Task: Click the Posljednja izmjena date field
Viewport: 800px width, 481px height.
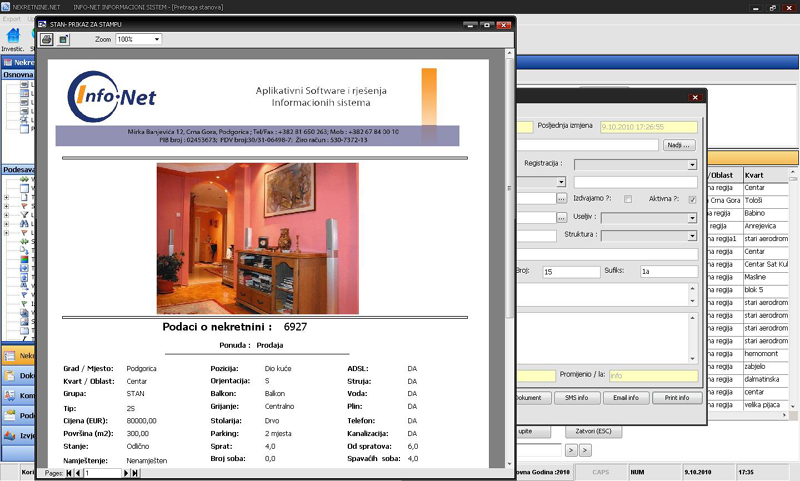Action: [x=649, y=127]
